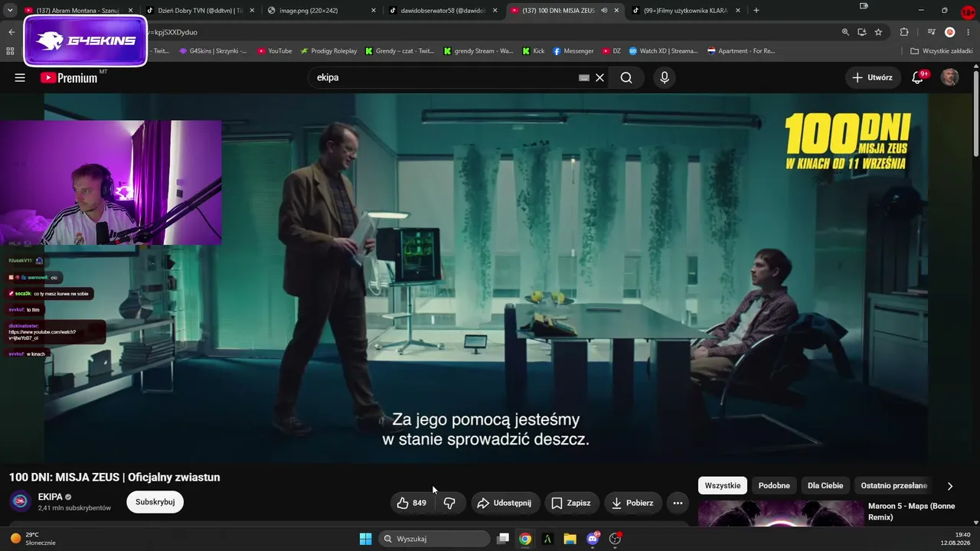
Task: Open the EKIPA channel name link
Action: (51, 497)
